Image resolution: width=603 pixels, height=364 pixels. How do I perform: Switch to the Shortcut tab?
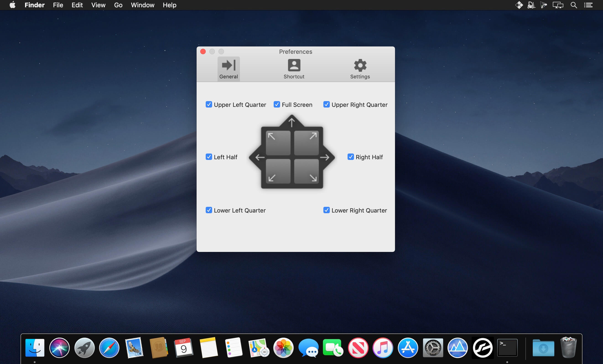294,69
